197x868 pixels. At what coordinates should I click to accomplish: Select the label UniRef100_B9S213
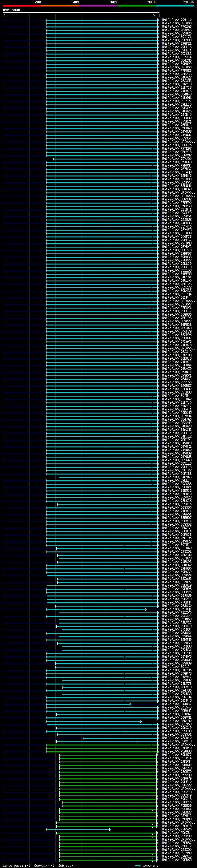coord(177,792)
